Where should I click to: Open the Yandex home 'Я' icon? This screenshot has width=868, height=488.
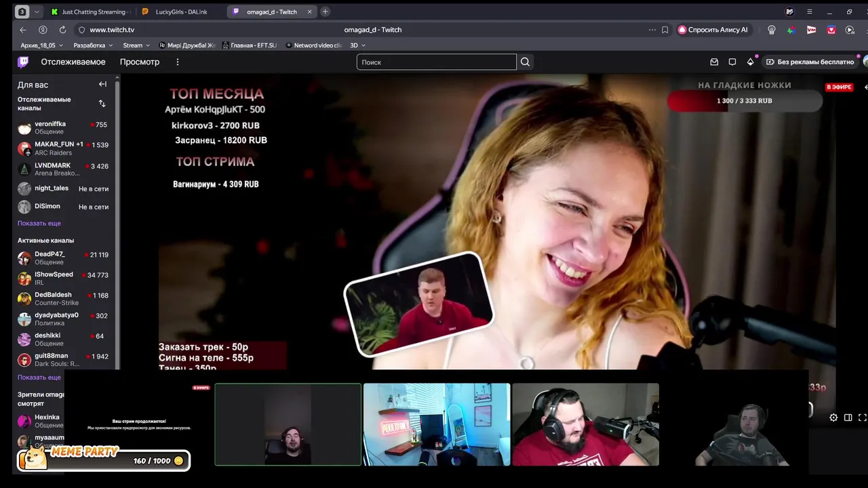[43, 30]
